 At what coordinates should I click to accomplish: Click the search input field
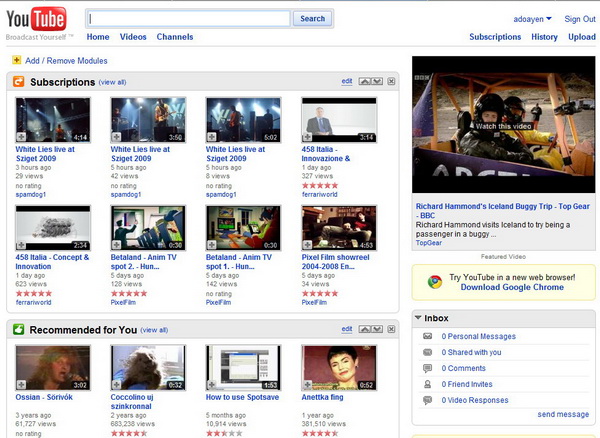click(x=188, y=18)
